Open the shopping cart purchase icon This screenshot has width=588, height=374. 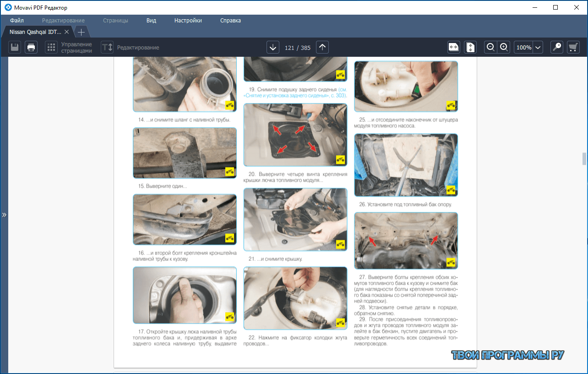pyautogui.click(x=573, y=47)
